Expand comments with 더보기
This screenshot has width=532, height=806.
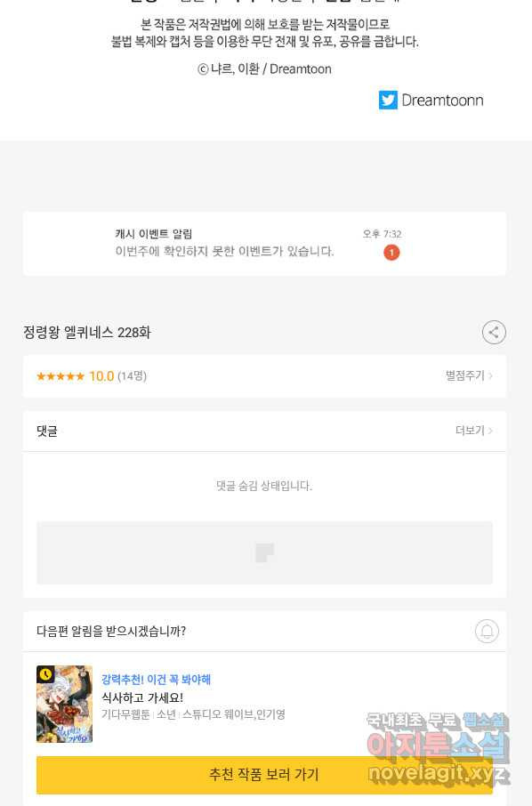[473, 431]
